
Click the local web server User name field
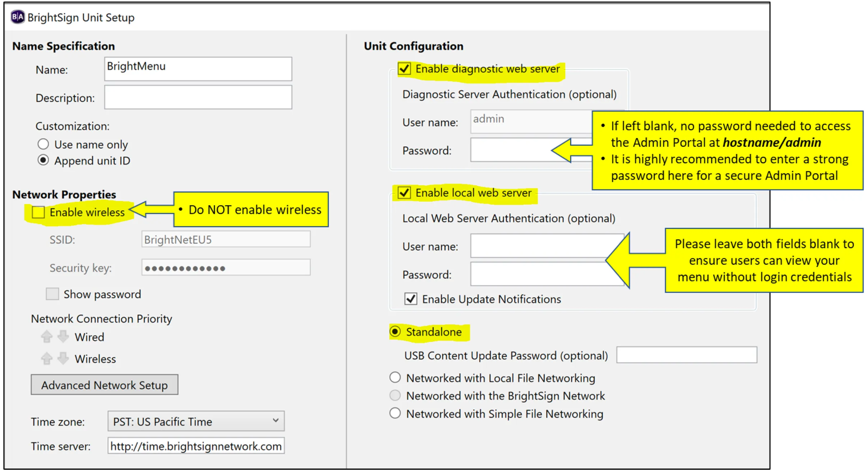tap(548, 246)
